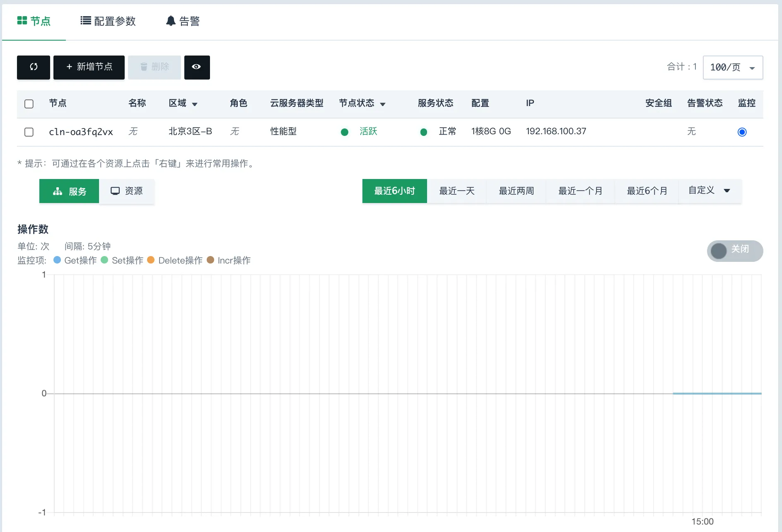782x532 pixels.
Task: Select the 资源 monitoring tab
Action: coord(127,191)
